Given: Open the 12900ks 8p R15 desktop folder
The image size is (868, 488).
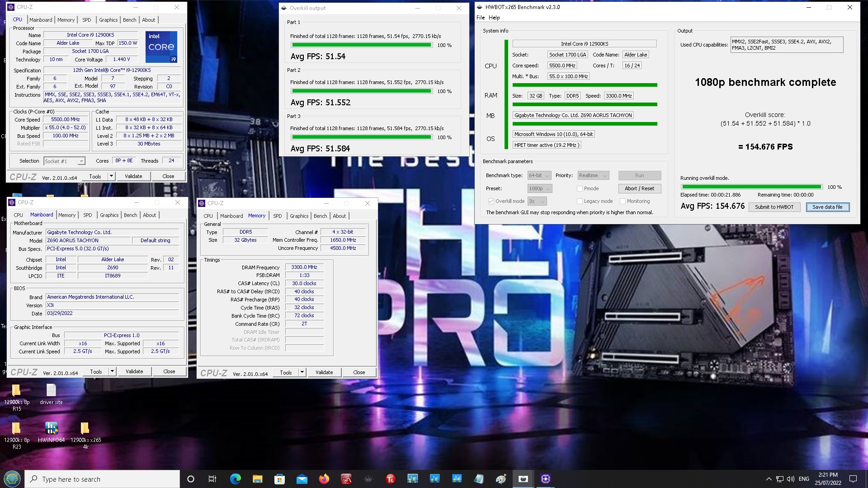Looking at the screenshot, I should (x=16, y=396).
